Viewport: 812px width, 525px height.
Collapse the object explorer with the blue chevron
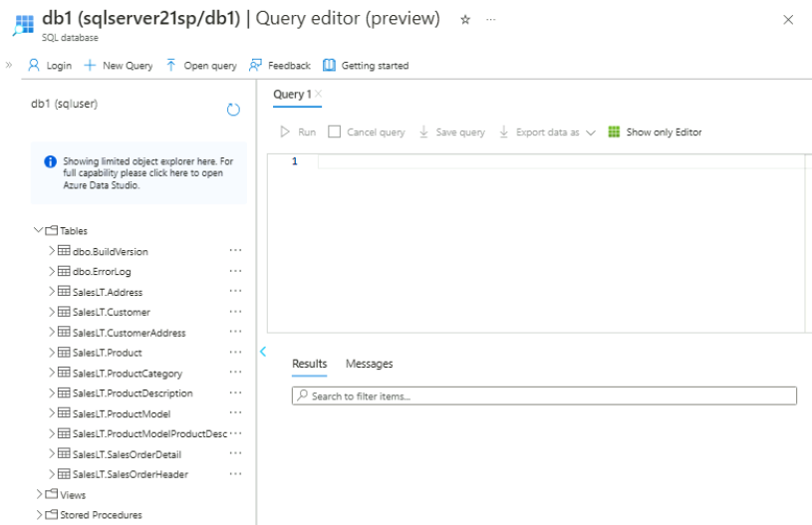[x=263, y=351]
